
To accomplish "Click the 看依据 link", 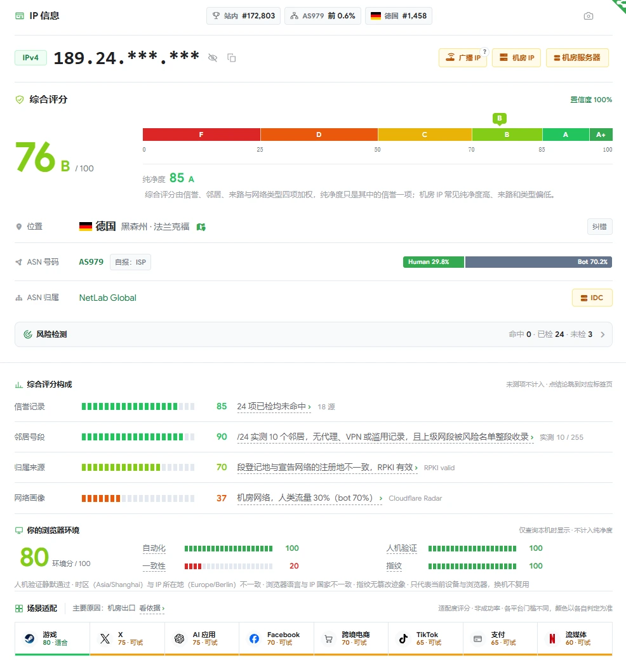I will tap(152, 608).
